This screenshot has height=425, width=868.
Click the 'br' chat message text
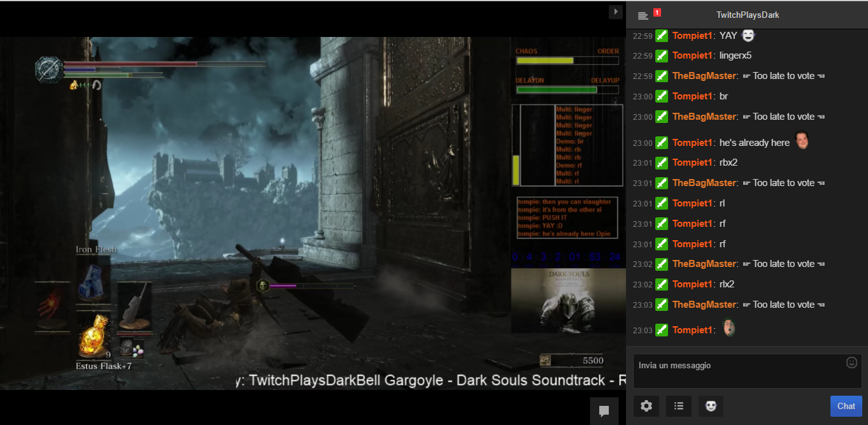(723, 96)
